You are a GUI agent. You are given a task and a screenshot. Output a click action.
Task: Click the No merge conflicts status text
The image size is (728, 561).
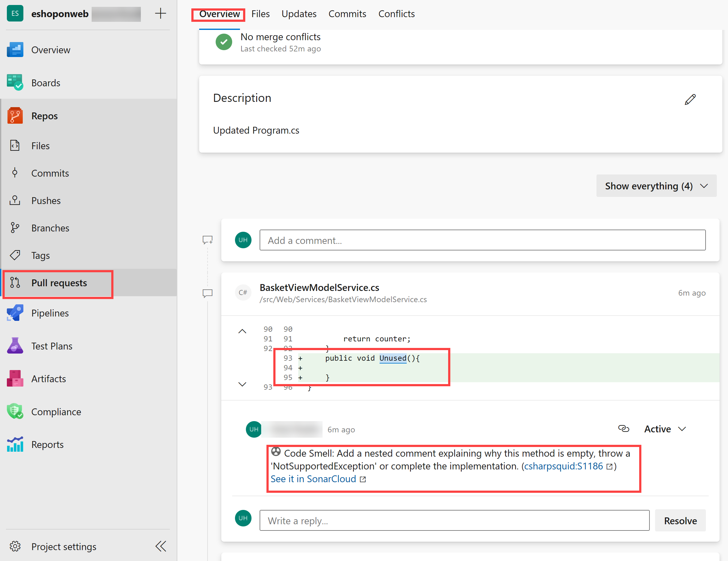point(280,37)
